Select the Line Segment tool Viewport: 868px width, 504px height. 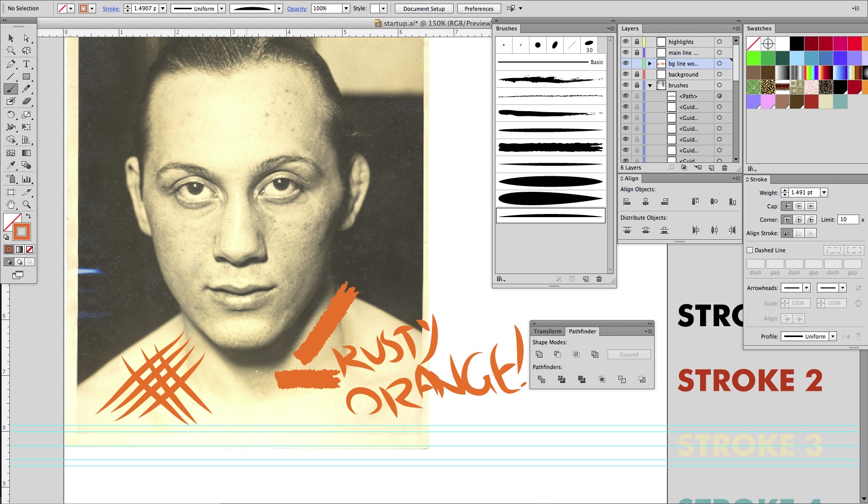point(11,77)
